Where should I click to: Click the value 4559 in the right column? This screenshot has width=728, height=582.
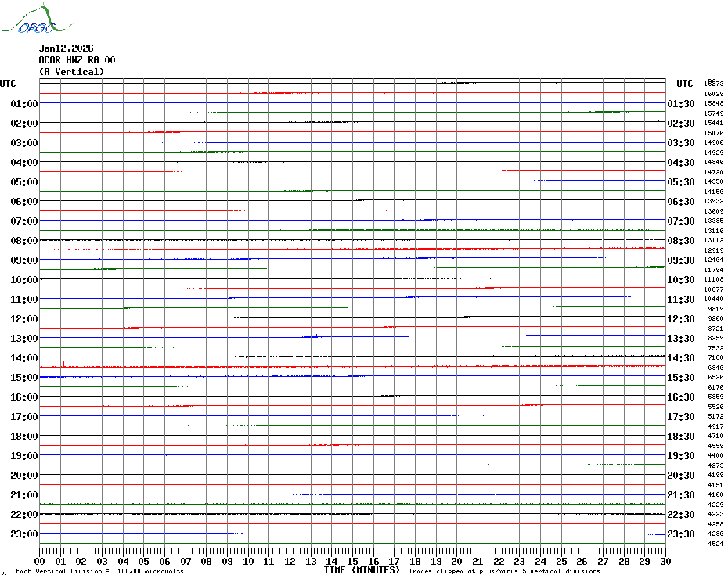pyautogui.click(x=715, y=446)
